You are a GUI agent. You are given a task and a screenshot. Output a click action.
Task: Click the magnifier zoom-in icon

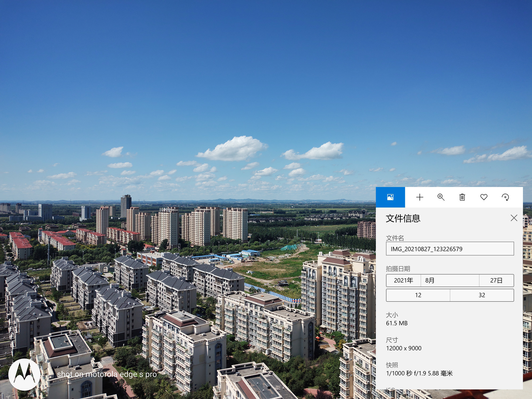tap(441, 197)
